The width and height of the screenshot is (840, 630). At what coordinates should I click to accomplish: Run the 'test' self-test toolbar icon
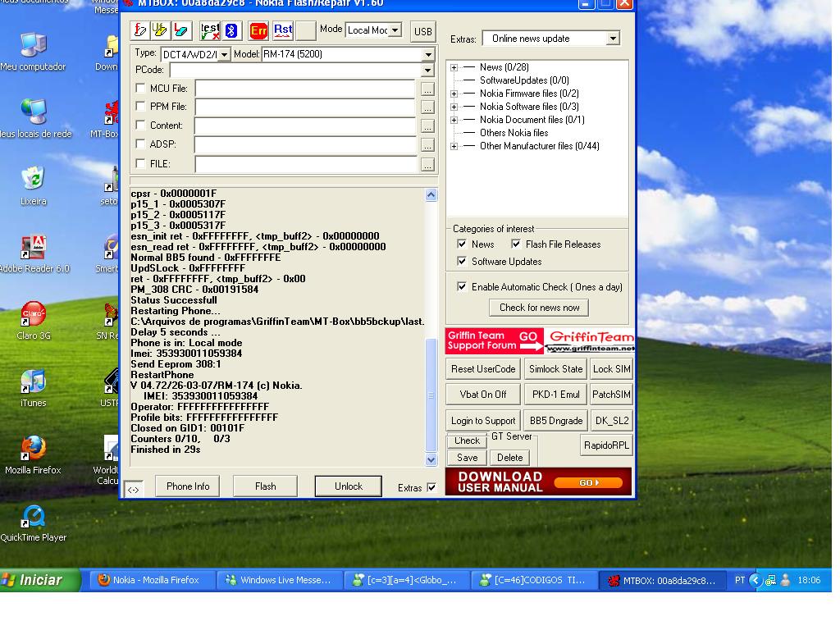coord(209,30)
